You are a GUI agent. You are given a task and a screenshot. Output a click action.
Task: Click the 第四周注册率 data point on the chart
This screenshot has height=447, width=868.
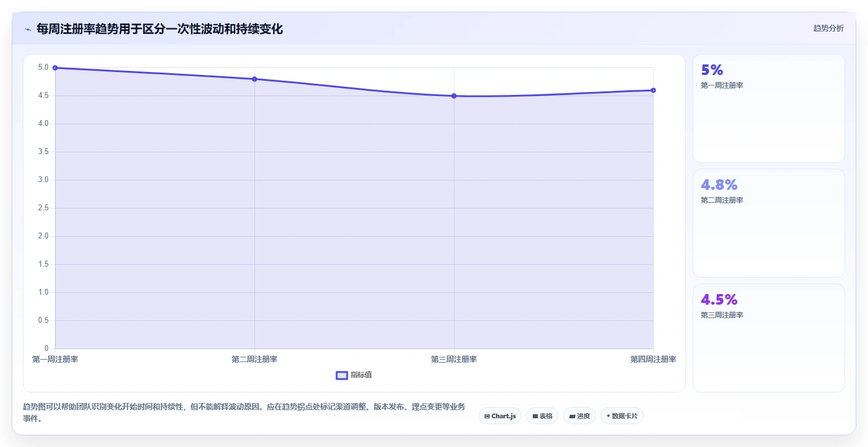click(653, 90)
